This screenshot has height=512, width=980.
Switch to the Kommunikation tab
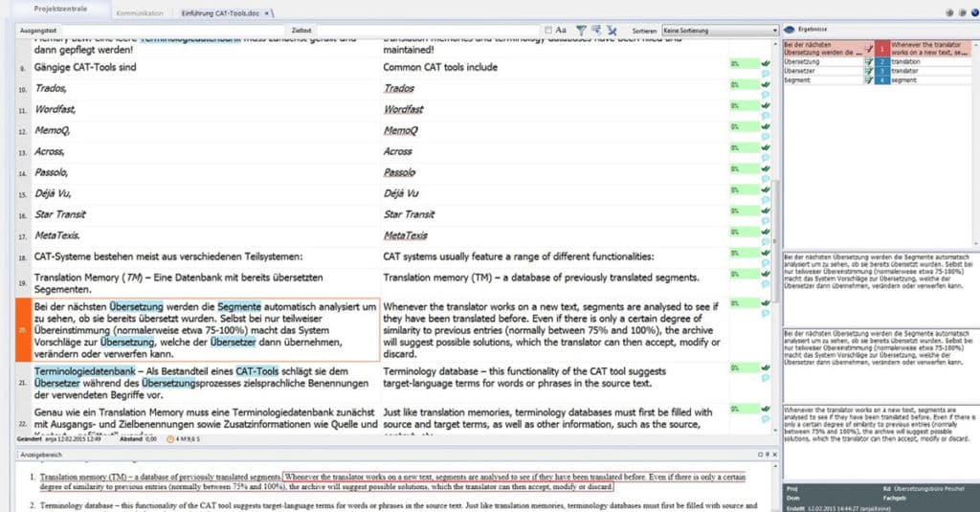pyautogui.click(x=140, y=13)
